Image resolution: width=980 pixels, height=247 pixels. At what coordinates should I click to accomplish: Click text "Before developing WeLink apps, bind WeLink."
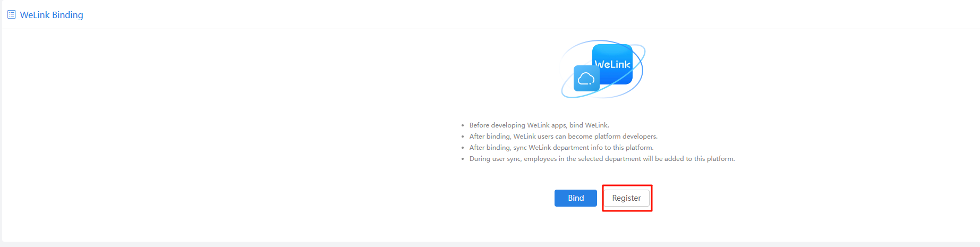coord(539,125)
